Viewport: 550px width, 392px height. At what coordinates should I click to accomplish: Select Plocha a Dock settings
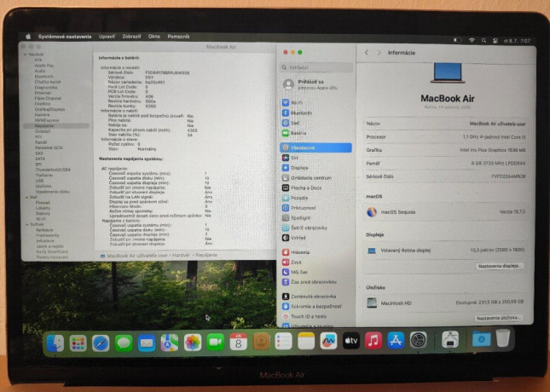[x=302, y=188]
